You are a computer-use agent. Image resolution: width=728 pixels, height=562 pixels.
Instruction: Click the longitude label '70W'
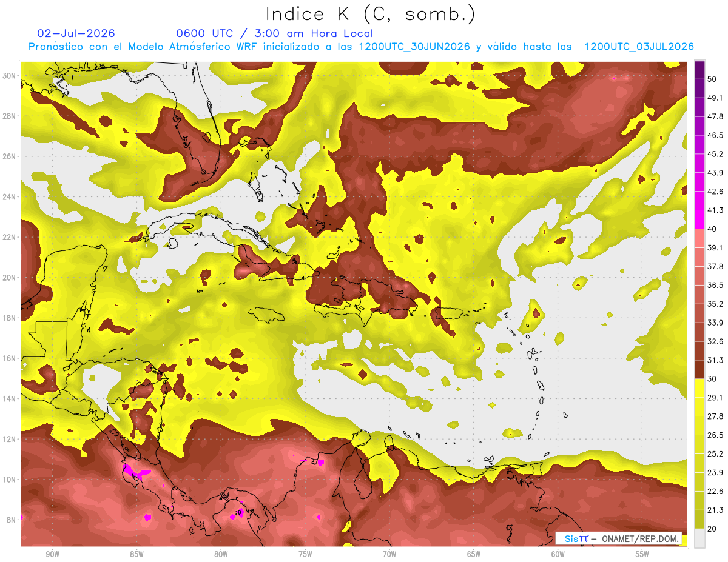click(x=389, y=555)
